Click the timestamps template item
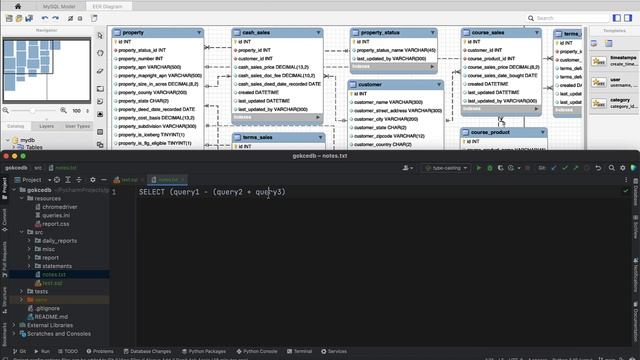Viewport: 640px width, 360px height. tap(614, 61)
